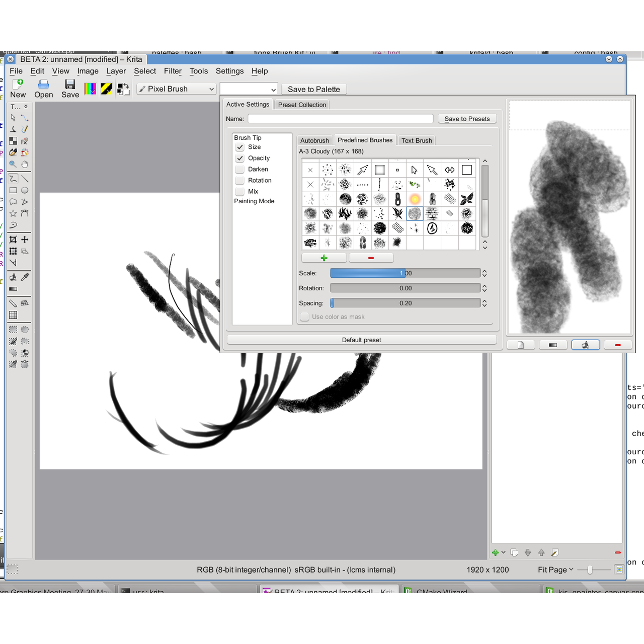Enable the Rotation option under Brush Tip
The image size is (644, 644).
239,180
